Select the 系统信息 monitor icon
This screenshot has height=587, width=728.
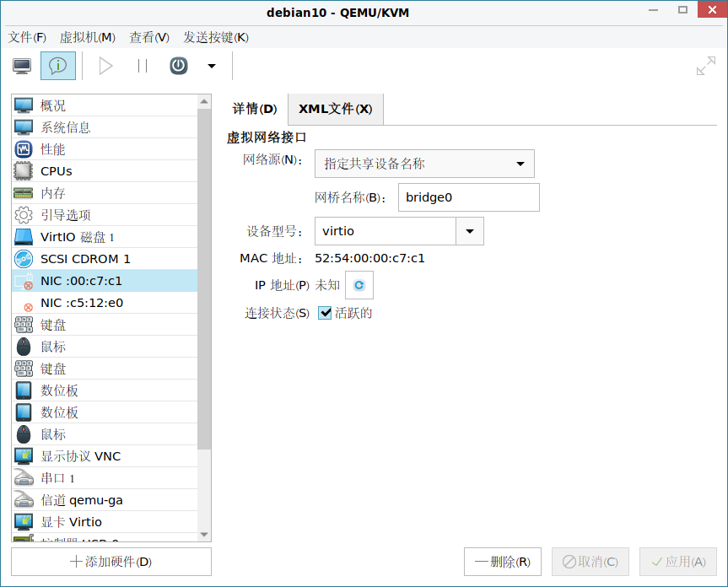24,127
